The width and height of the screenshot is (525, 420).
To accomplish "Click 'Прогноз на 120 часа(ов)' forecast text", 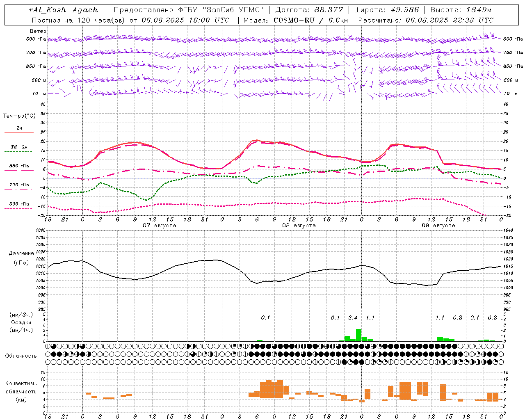I will point(79,20).
